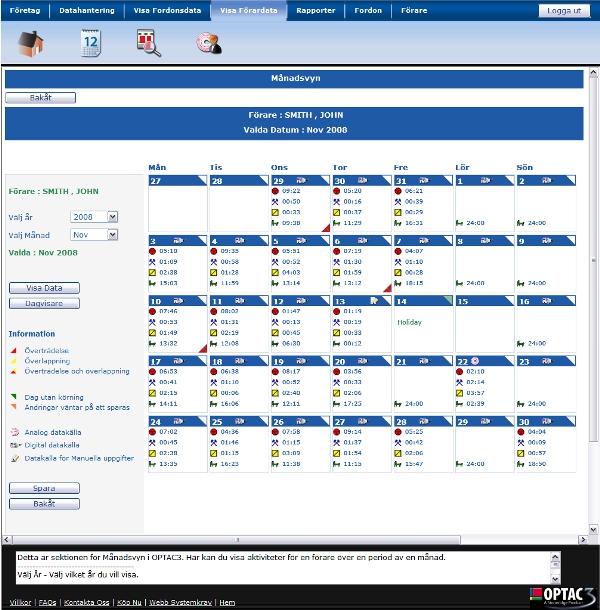Click the green corner marker on day 14
The image size is (600, 610).
tap(448, 300)
